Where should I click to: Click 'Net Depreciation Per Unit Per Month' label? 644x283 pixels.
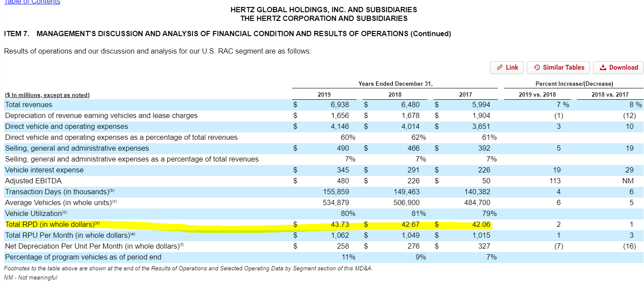click(95, 246)
